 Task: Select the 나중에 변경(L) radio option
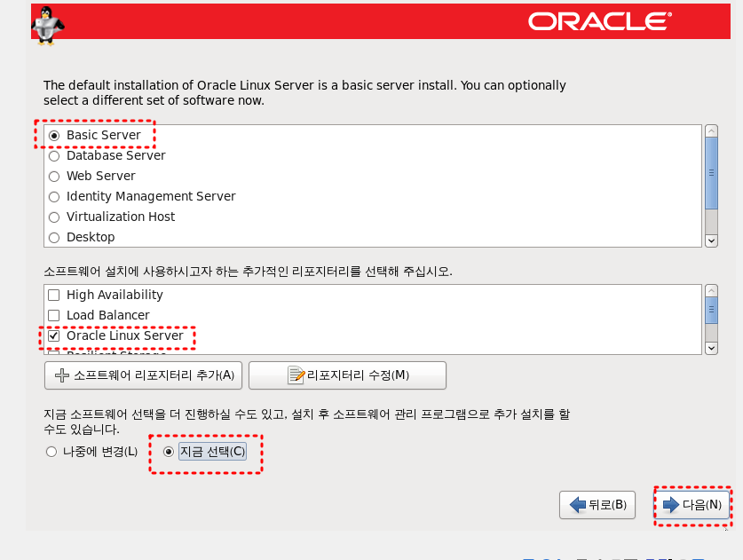tap(51, 452)
